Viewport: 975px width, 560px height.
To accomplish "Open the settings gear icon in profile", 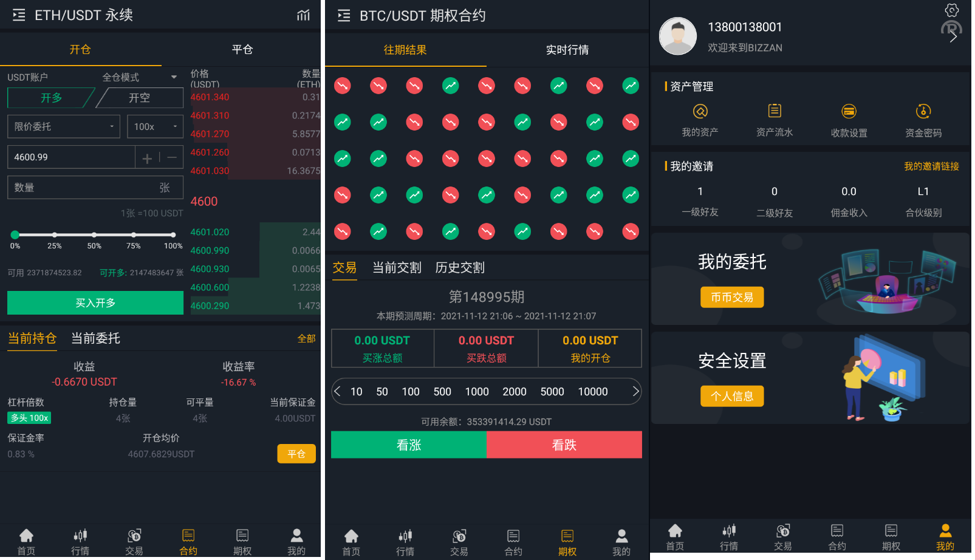I will 951,10.
